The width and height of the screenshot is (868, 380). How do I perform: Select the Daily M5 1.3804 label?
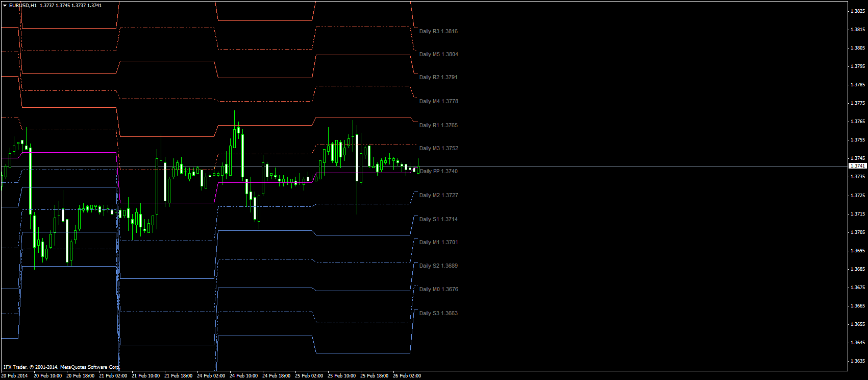click(438, 54)
